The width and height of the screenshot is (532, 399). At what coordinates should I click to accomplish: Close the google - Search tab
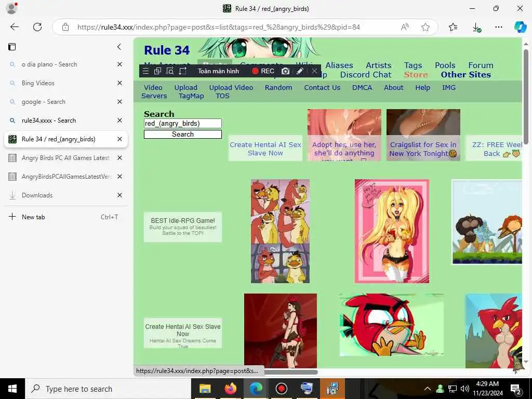120,102
